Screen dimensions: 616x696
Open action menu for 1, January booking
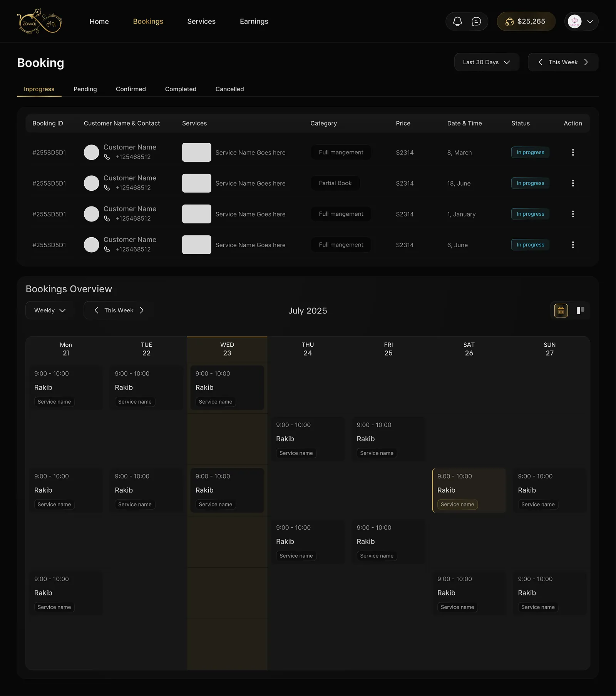(x=573, y=214)
